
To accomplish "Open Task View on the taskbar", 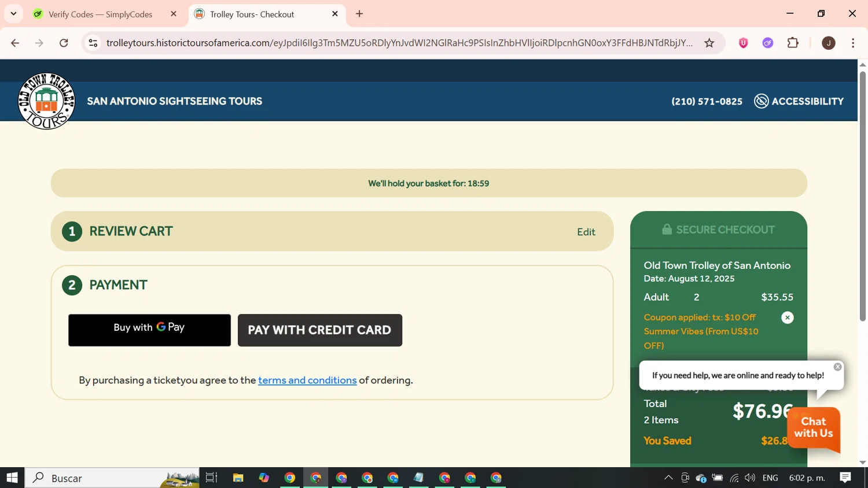I will 212,478.
